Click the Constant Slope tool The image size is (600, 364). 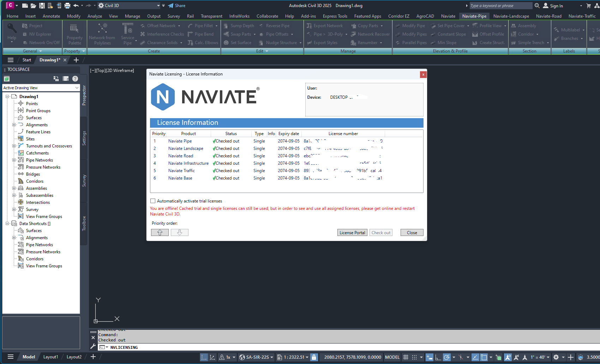(x=448, y=34)
